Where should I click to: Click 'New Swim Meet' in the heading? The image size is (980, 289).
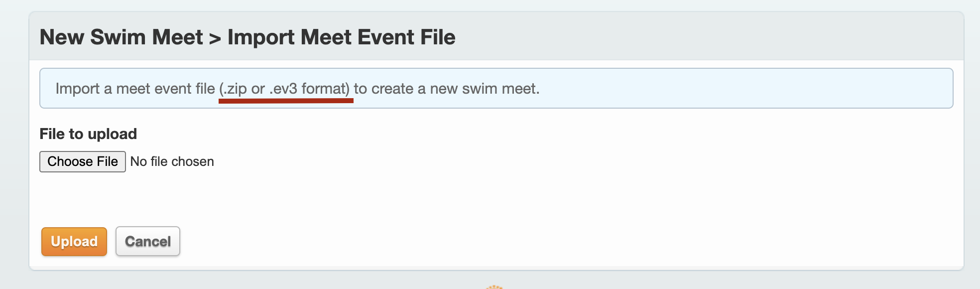click(x=121, y=37)
